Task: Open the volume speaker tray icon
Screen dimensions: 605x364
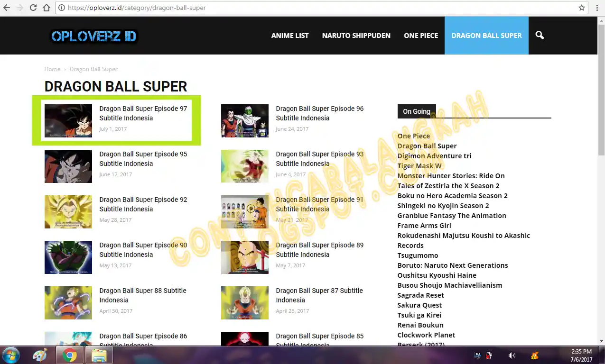Action: coord(512,355)
